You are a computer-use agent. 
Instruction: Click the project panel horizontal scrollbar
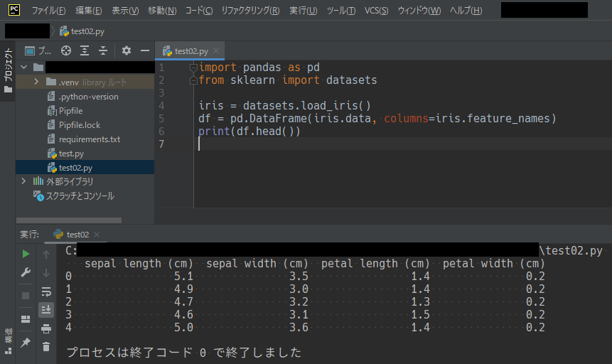[x=69, y=220]
